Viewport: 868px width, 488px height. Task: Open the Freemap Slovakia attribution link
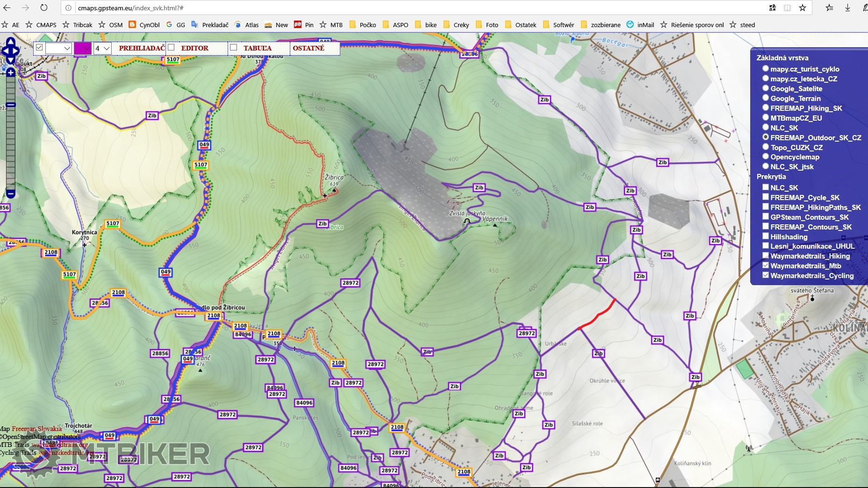pos(36,429)
